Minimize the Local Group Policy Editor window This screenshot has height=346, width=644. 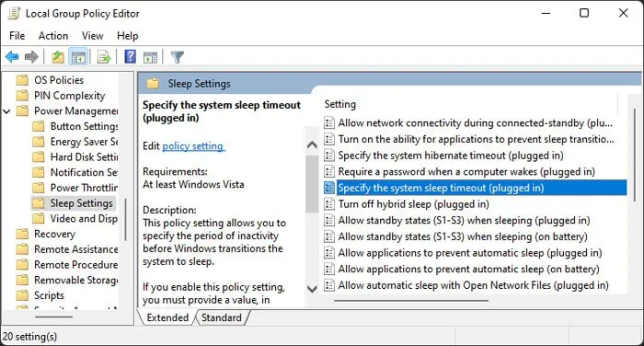click(x=546, y=13)
